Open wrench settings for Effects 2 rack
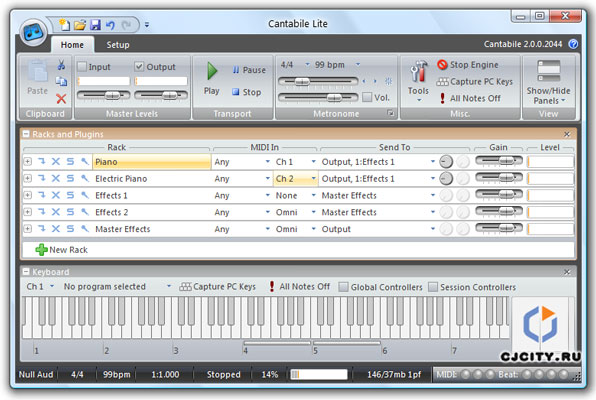This screenshot has height=400, width=596. 85,212
